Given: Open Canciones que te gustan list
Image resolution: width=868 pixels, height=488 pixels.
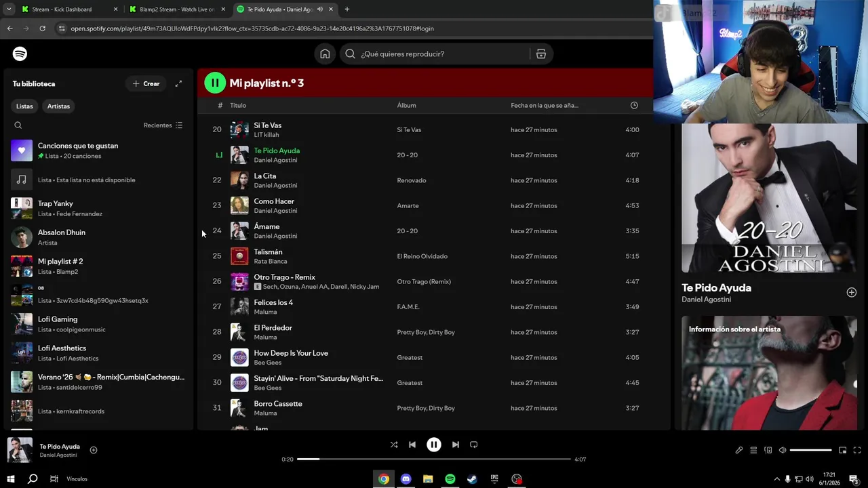Looking at the screenshot, I should 98,150.
